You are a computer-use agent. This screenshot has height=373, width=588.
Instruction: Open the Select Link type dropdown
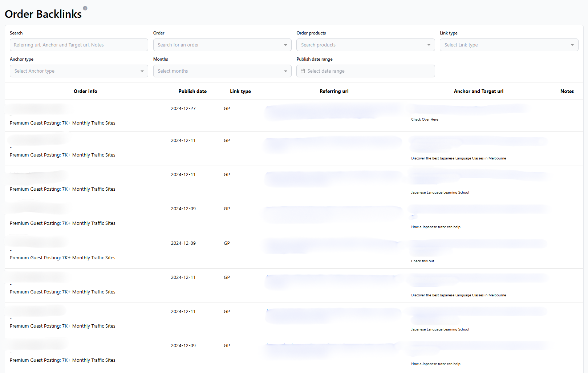coord(508,45)
